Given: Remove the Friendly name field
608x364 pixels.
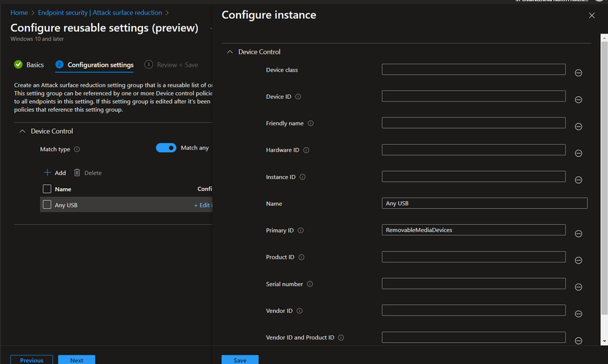Looking at the screenshot, I should tap(578, 127).
